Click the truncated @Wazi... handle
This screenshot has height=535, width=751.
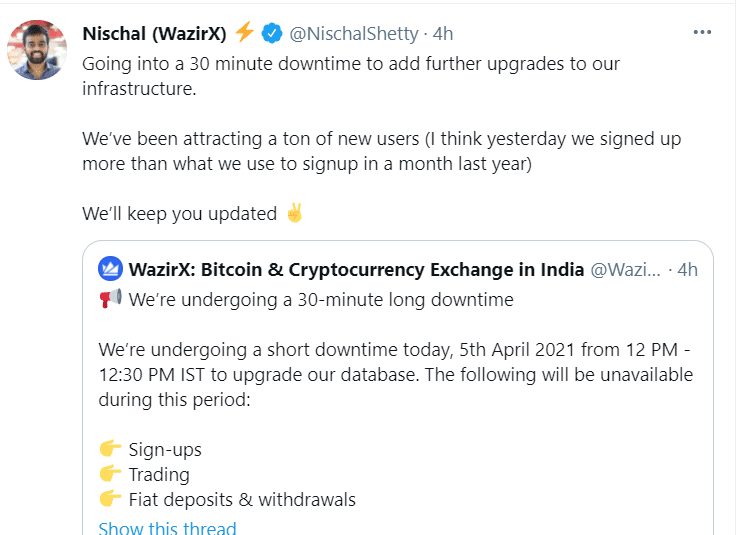coord(625,269)
